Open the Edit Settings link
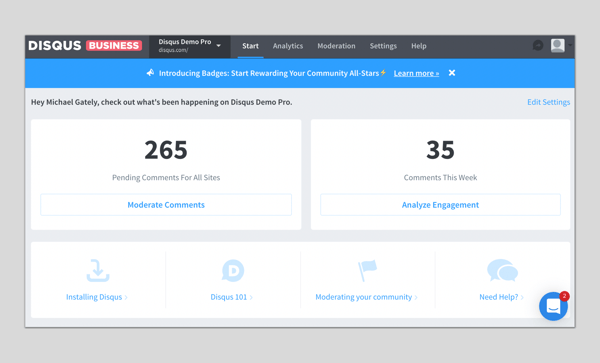 tap(548, 102)
